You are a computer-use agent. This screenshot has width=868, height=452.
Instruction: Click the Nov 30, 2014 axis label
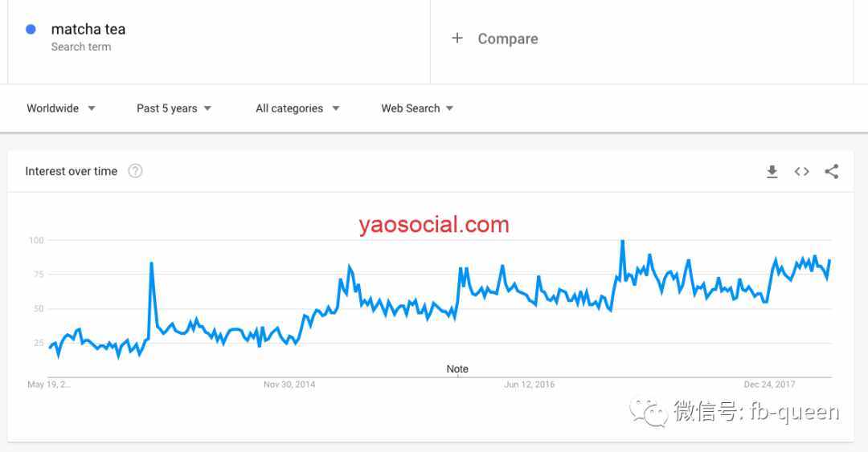(289, 385)
